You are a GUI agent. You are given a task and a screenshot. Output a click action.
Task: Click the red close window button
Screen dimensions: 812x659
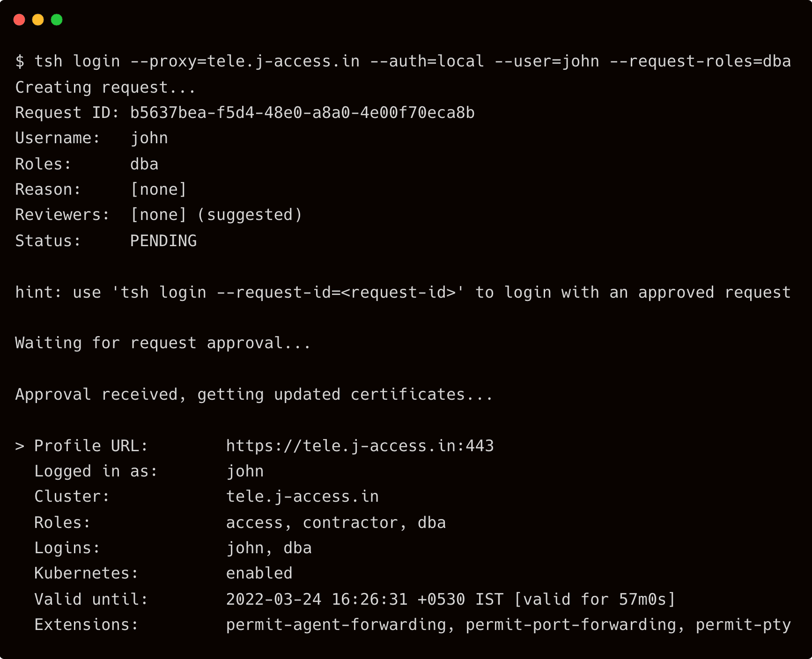tap(19, 20)
